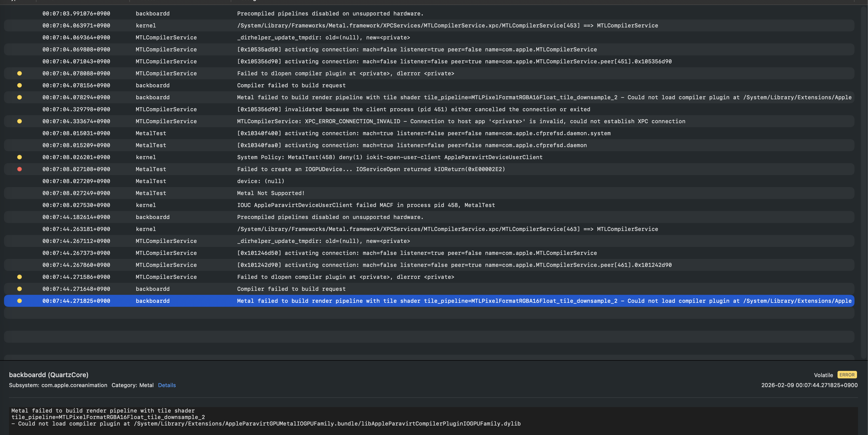Click yellow dot beside 00:07:44.271648 Compiler failed row
Viewport: 868px width, 435px height.
point(19,289)
